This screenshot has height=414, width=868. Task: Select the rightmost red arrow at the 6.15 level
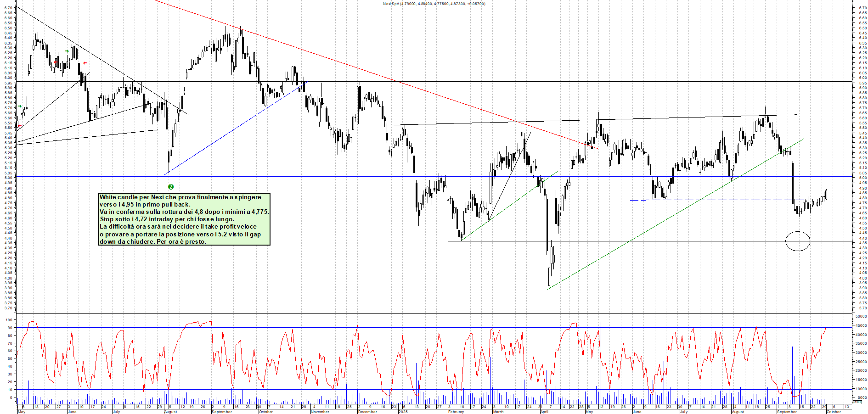(85, 63)
